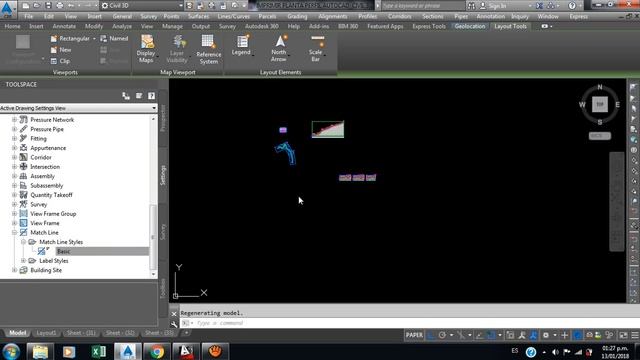Expand the Corridor tree node
The width and height of the screenshot is (640, 360).
(14, 157)
